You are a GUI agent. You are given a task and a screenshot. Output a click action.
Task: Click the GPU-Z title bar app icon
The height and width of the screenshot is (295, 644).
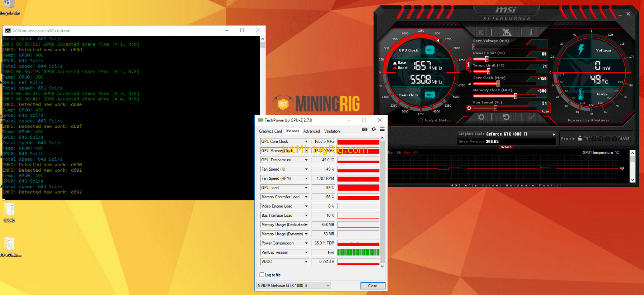point(260,120)
